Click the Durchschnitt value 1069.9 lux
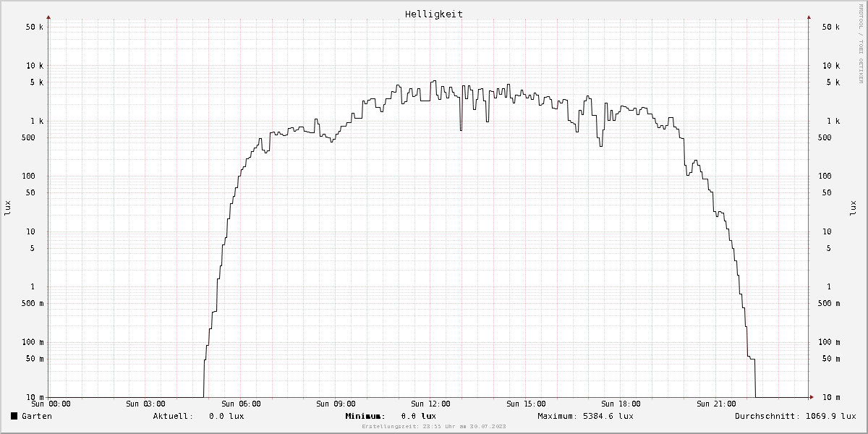The image size is (868, 434). click(830, 416)
